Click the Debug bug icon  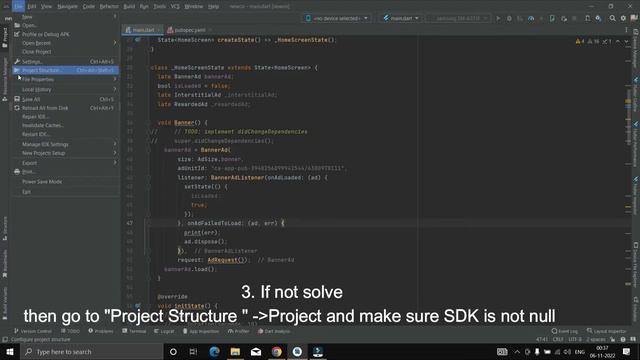coord(509,18)
